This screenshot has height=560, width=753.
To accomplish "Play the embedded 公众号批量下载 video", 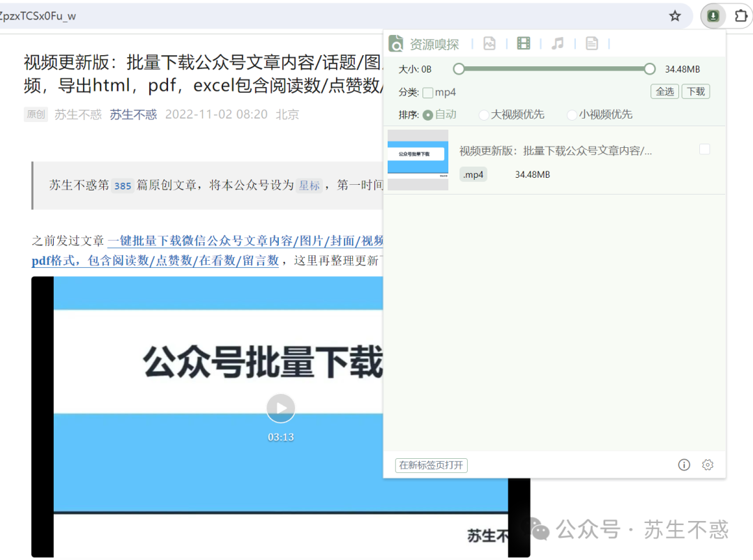I will click(x=280, y=408).
